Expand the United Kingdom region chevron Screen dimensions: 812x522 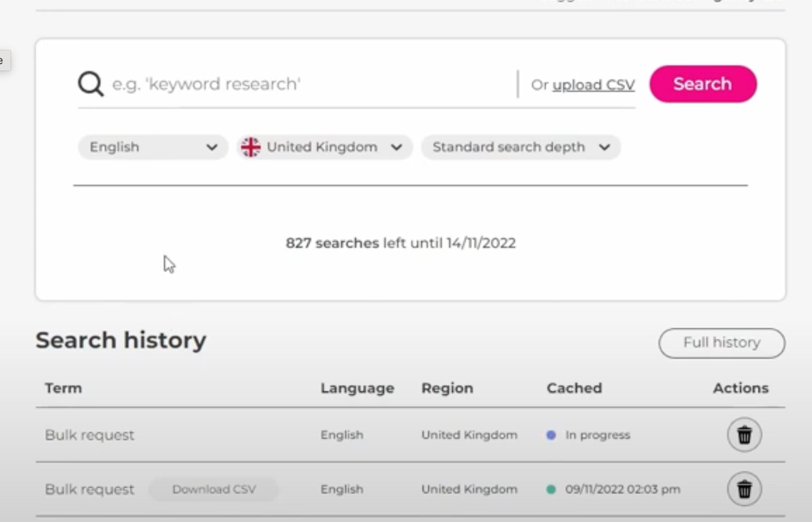(x=397, y=147)
